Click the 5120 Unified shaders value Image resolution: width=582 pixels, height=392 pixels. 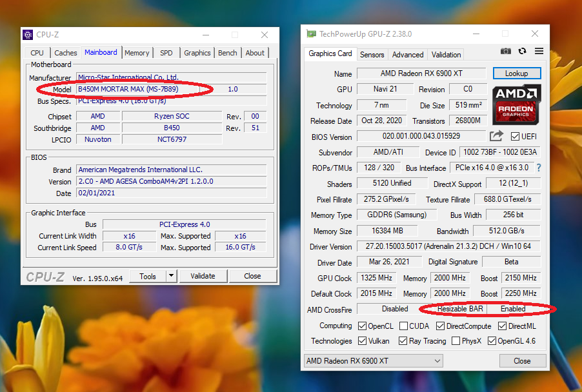click(392, 183)
